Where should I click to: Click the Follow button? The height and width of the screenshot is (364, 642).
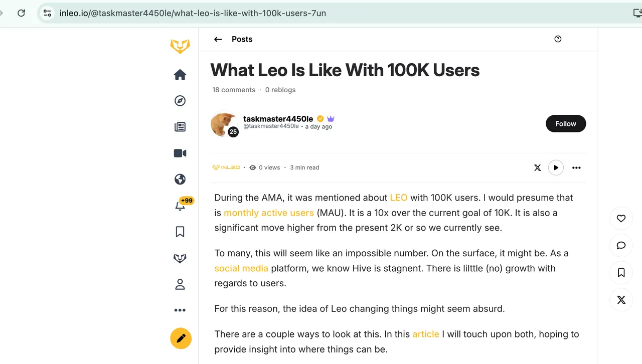[566, 124]
